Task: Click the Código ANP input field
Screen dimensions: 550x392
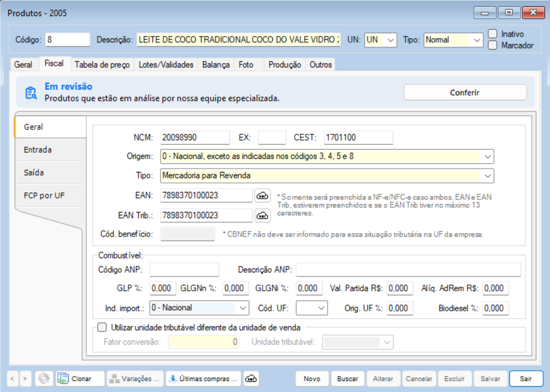Action: [x=184, y=270]
